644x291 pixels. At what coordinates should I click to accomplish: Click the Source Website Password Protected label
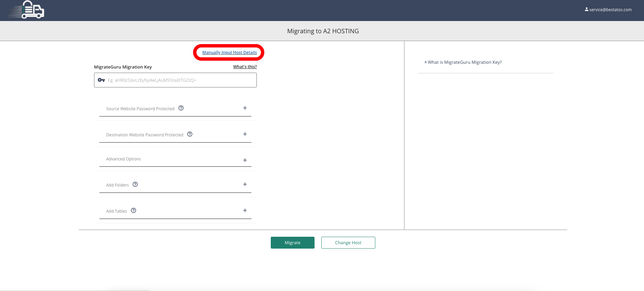[x=140, y=109]
